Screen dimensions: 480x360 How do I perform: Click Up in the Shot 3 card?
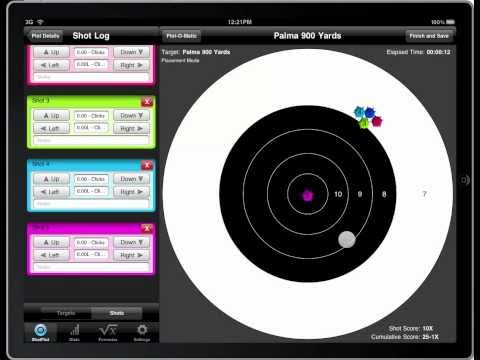point(51,115)
